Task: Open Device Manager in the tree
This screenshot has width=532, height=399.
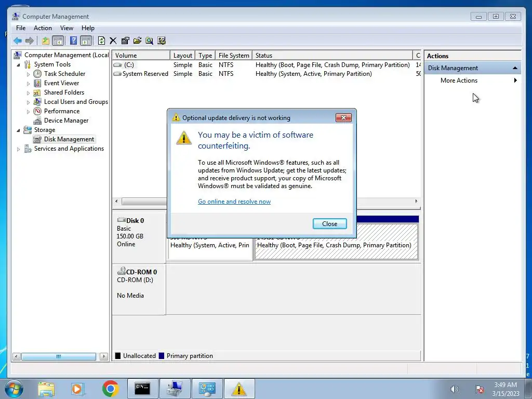Action: click(66, 121)
